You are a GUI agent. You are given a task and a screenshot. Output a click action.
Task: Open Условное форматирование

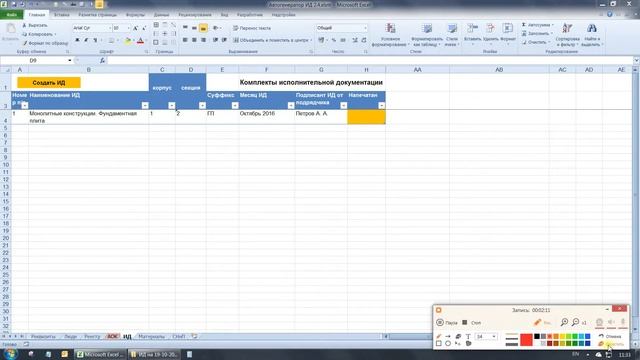(x=391, y=35)
